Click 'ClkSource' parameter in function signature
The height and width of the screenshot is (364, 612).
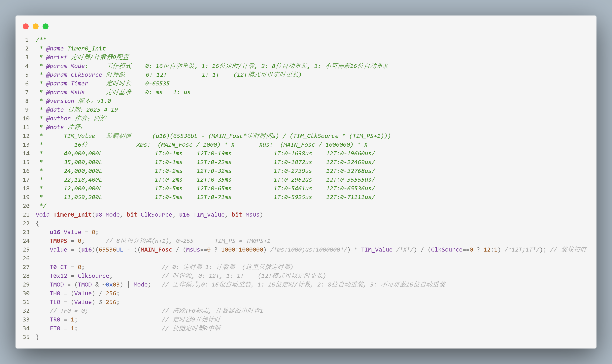156,215
